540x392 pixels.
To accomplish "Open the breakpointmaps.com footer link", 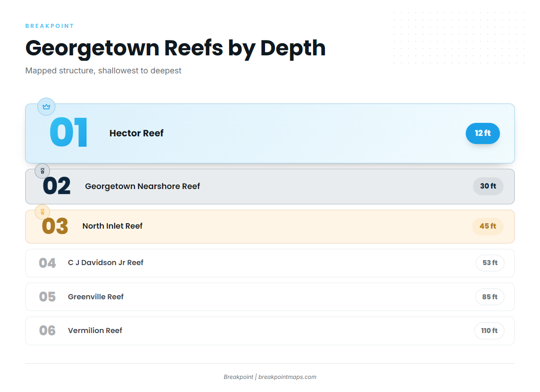I will (287, 377).
